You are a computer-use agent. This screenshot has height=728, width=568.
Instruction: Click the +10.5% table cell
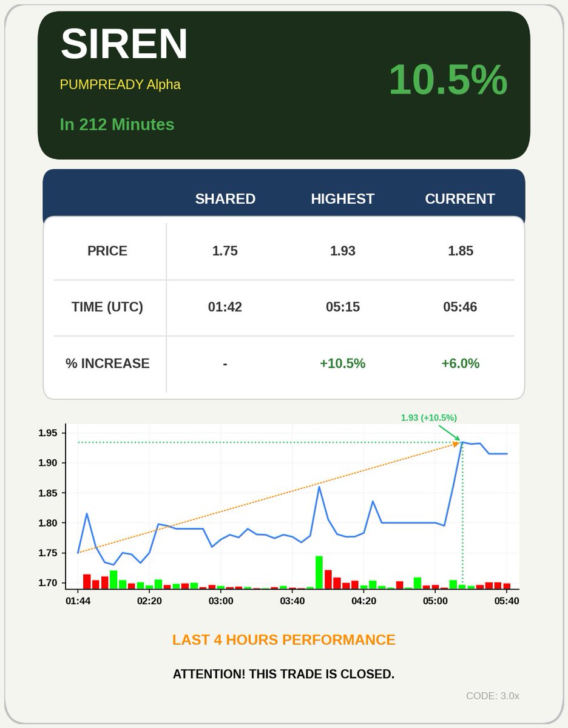[343, 363]
